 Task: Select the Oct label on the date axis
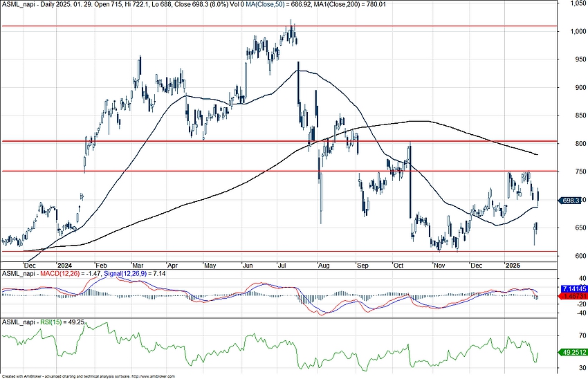click(397, 266)
